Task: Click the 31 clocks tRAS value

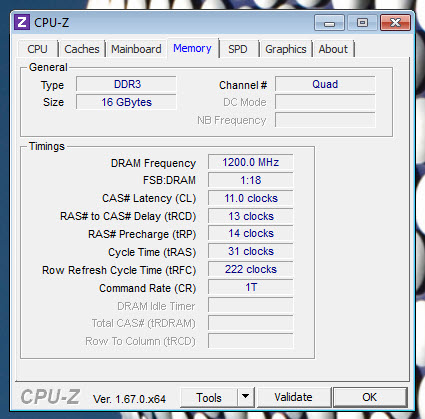Action: [251, 251]
